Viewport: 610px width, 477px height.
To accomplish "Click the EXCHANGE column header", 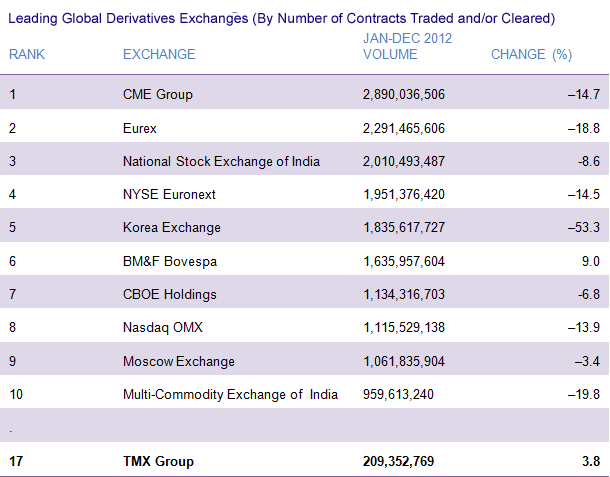I will pos(159,54).
